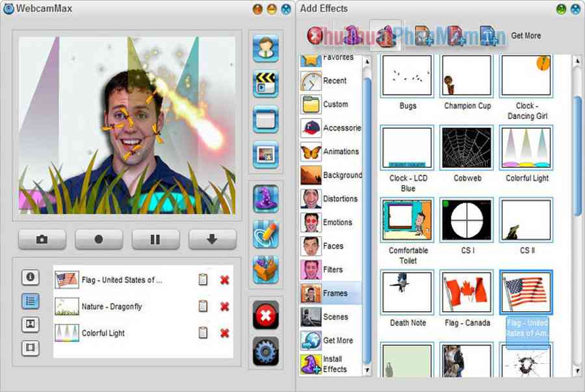Pause the video with the pause button
Viewport: 585px width, 392px height.
155,239
